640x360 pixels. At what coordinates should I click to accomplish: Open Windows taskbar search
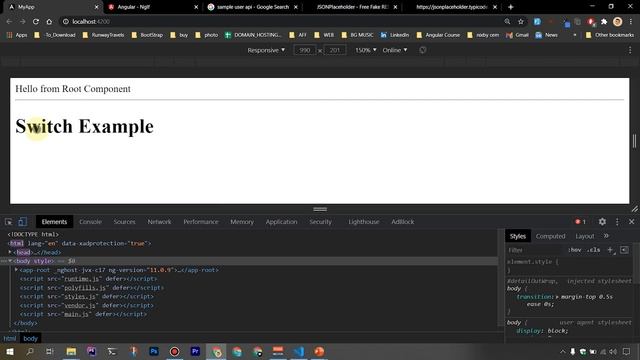coord(30,351)
